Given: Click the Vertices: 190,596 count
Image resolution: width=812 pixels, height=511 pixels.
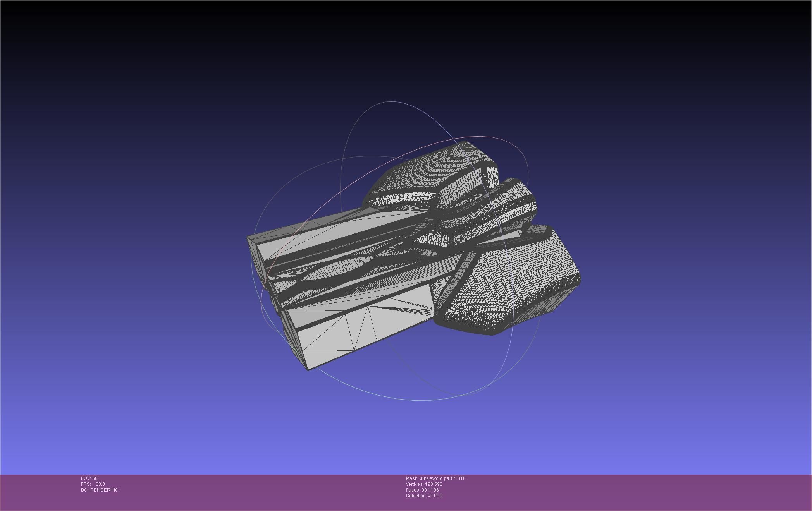Looking at the screenshot, I should tap(424, 484).
